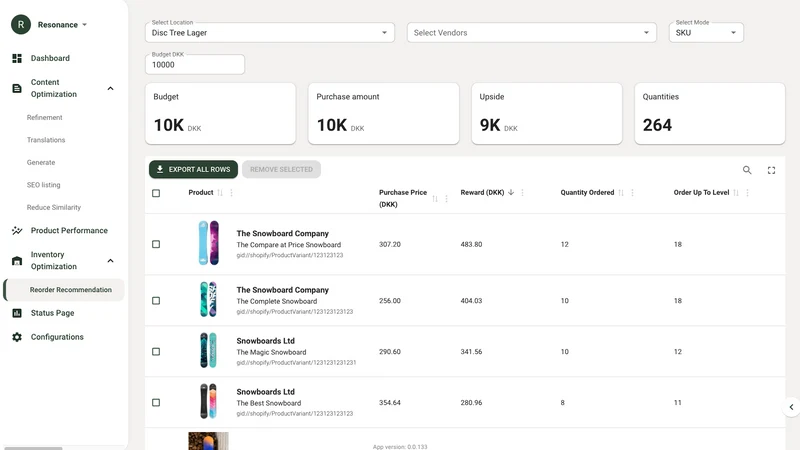This screenshot has height=450, width=800.
Task: Sort by Purchase Price column arrows
Action: coord(435,198)
